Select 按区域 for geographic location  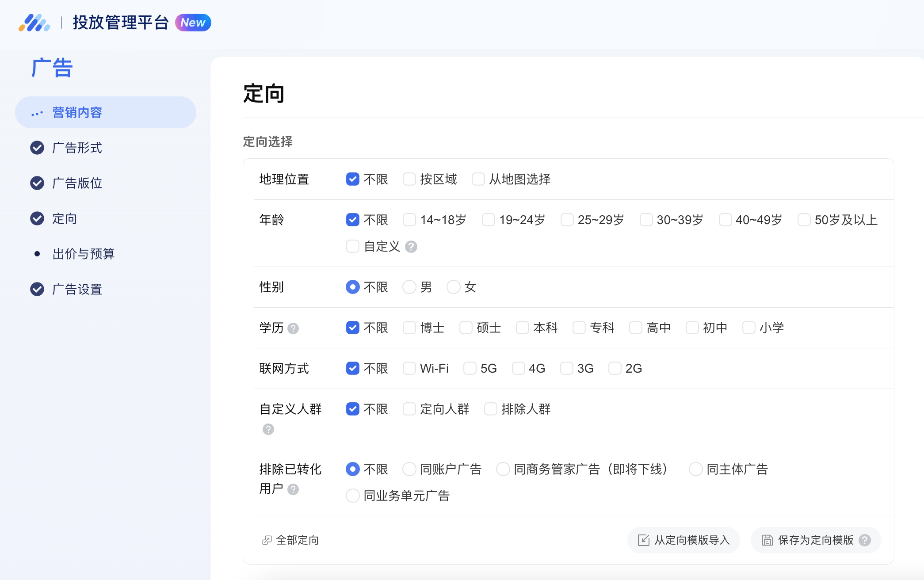409,179
